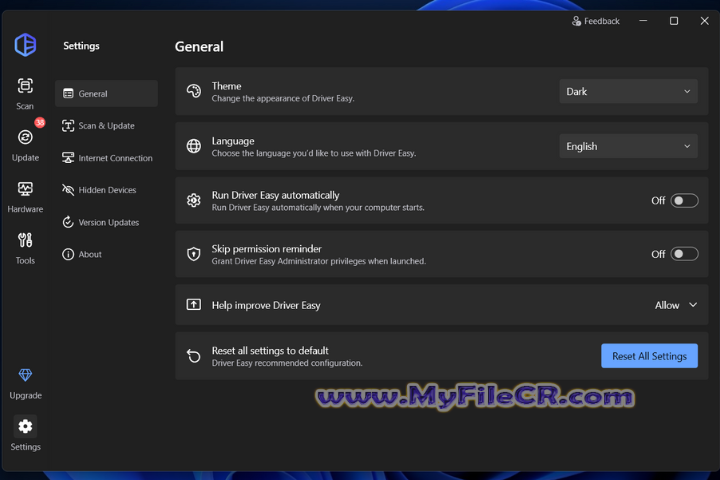Click the 'Choose the language you'd like to use' description
The image size is (720, 480).
pyautogui.click(x=314, y=153)
